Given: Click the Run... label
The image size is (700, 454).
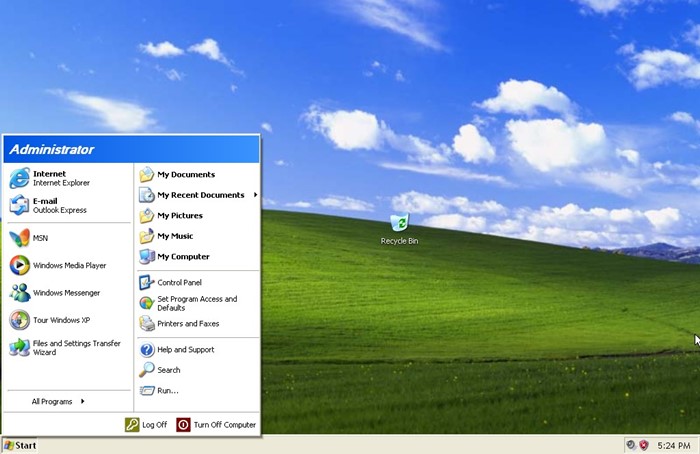Looking at the screenshot, I should [x=168, y=391].
